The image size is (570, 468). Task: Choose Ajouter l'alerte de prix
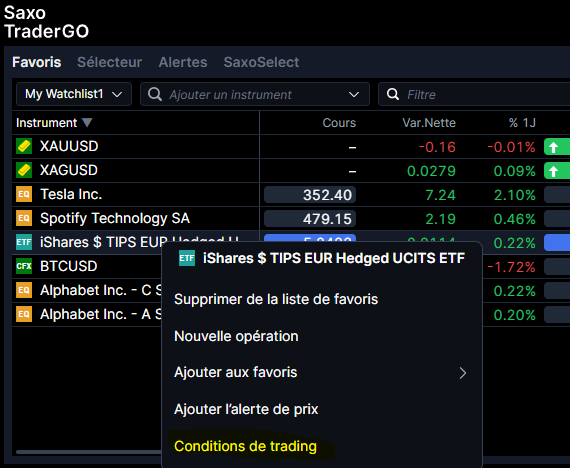click(x=246, y=409)
